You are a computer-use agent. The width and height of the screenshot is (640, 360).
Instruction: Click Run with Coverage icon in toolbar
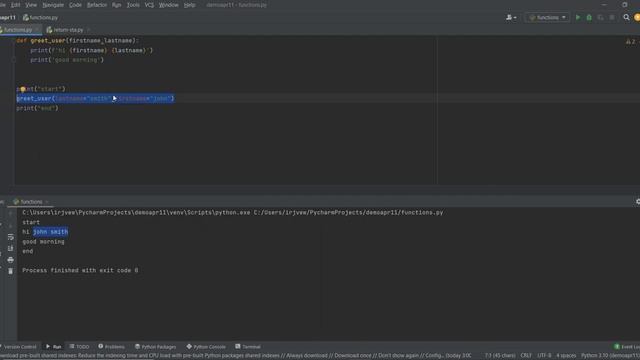(x=600, y=18)
